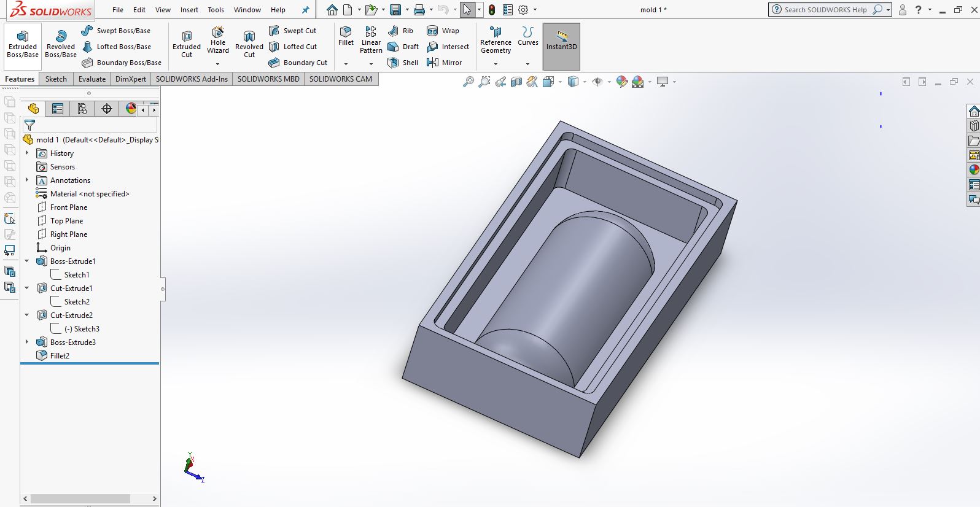Choose the Lofted Cut tool
The width and height of the screenshot is (980, 507).
(293, 47)
